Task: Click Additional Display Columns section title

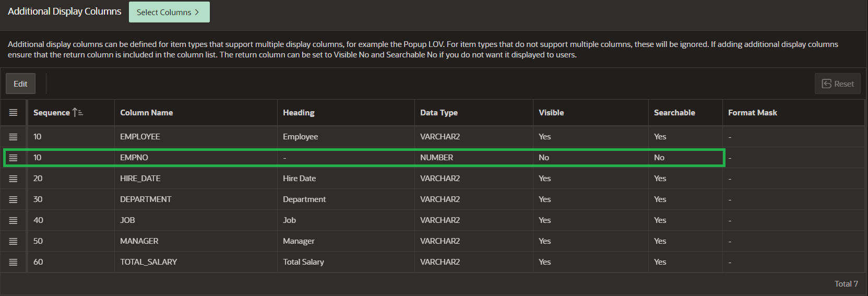Action: click(x=64, y=11)
